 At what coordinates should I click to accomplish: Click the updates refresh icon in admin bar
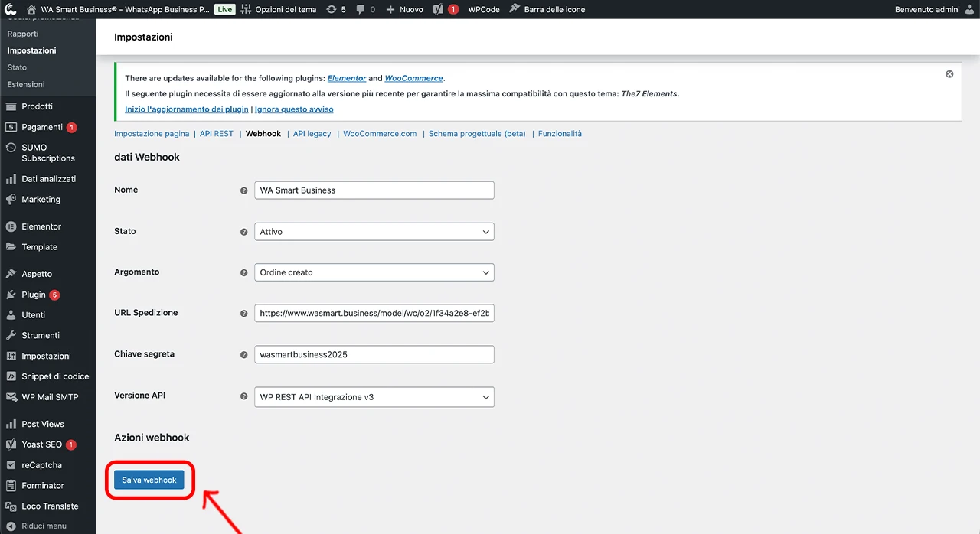point(331,9)
